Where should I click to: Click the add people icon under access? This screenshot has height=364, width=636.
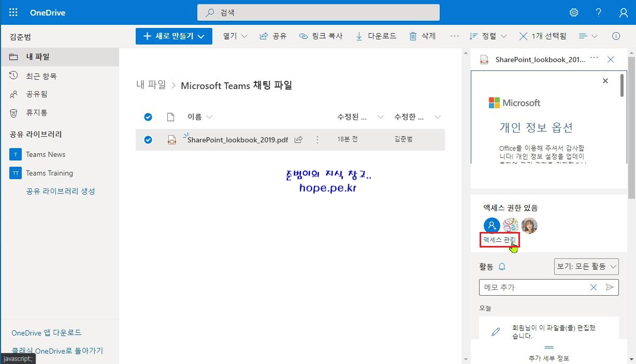click(x=492, y=225)
